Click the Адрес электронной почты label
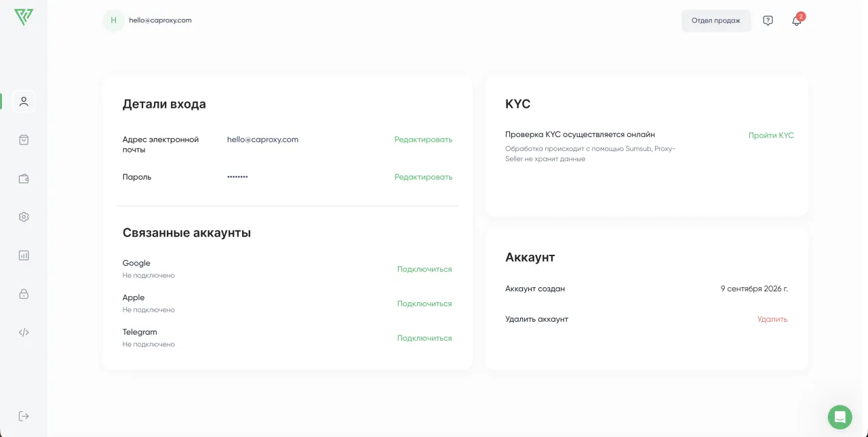The height and width of the screenshot is (437, 868). point(161,144)
